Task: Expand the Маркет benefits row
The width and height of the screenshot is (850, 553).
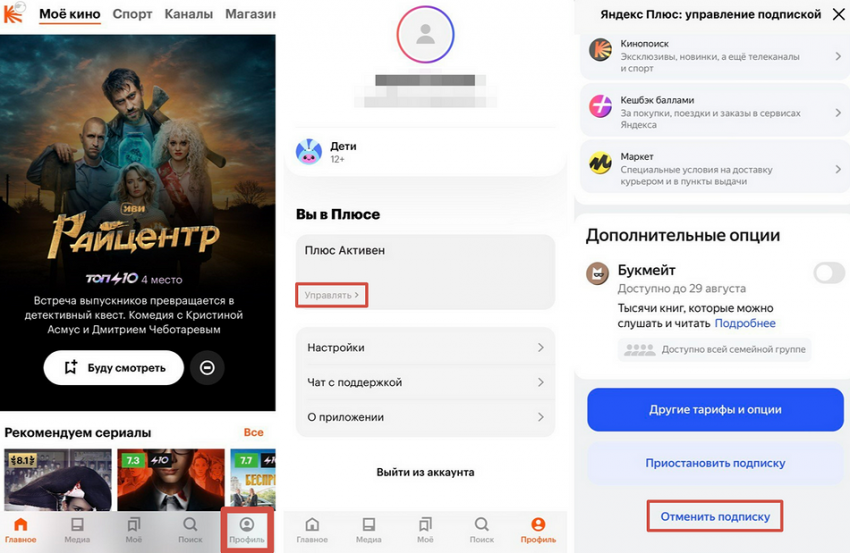Action: coord(715,168)
